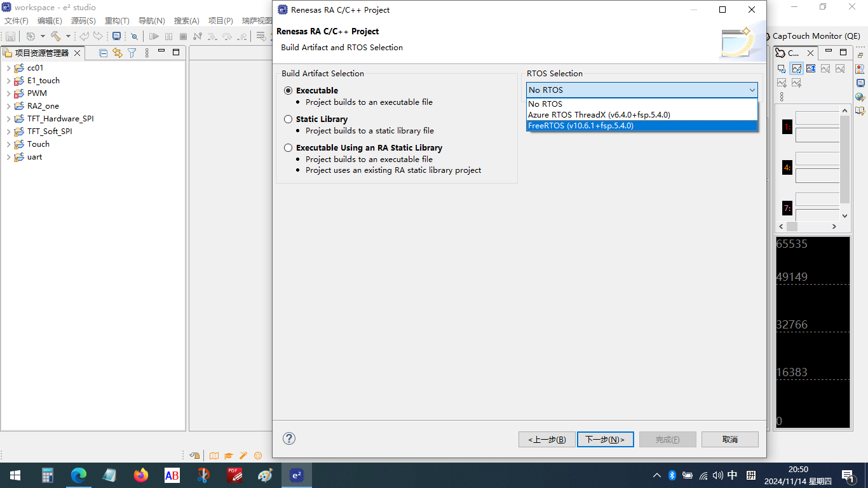Choose Azure RTOS ThreadX from the list
868x488 pixels.
pyautogui.click(x=642, y=115)
